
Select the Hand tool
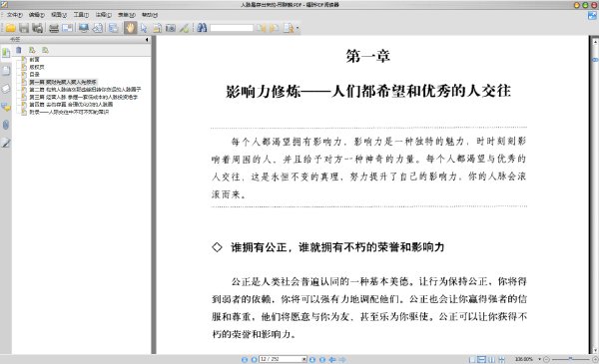pyautogui.click(x=130, y=28)
